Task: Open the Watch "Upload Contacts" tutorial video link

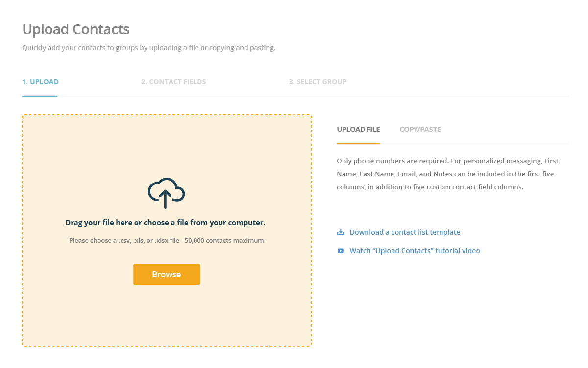Action: (415, 251)
